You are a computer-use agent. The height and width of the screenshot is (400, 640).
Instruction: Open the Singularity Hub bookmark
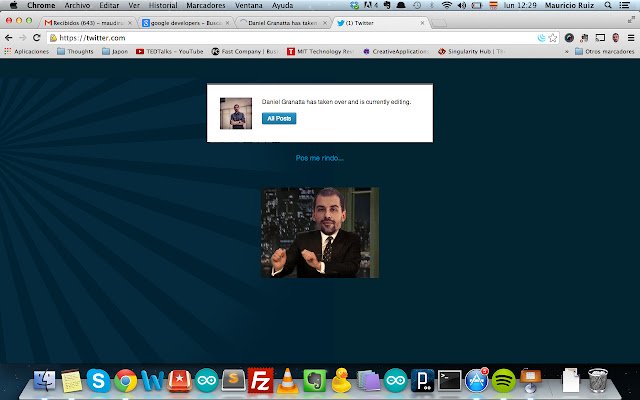(471, 51)
